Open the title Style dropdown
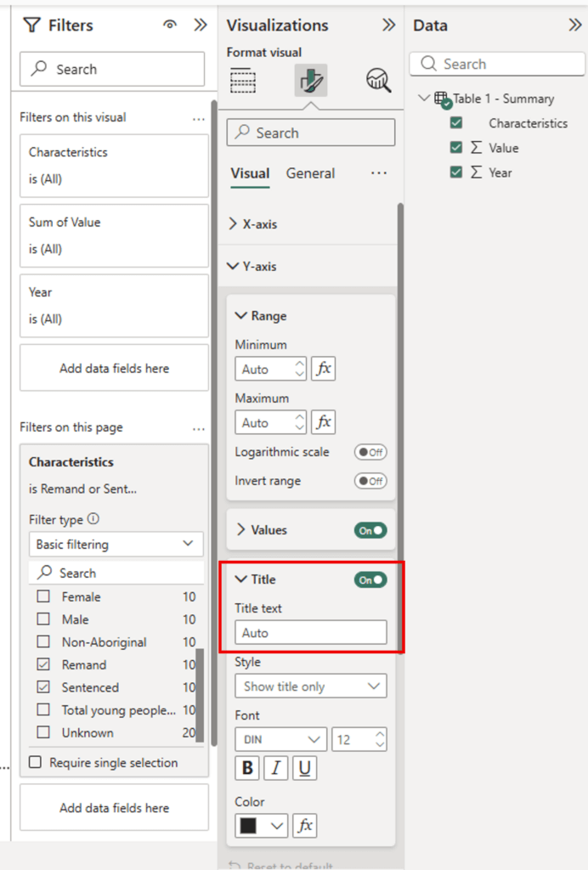588x870 pixels. (310, 686)
